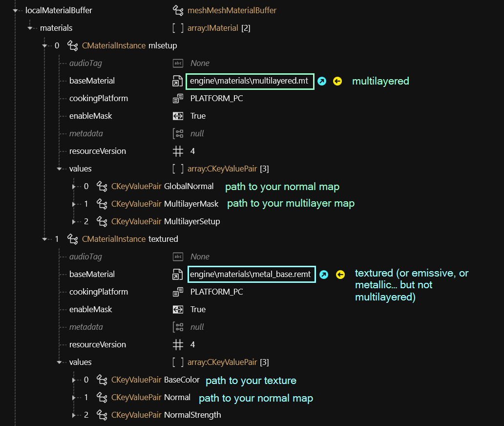Click blue open-link icon beside metal_base.remt path
504x426 pixels.
tap(324, 275)
